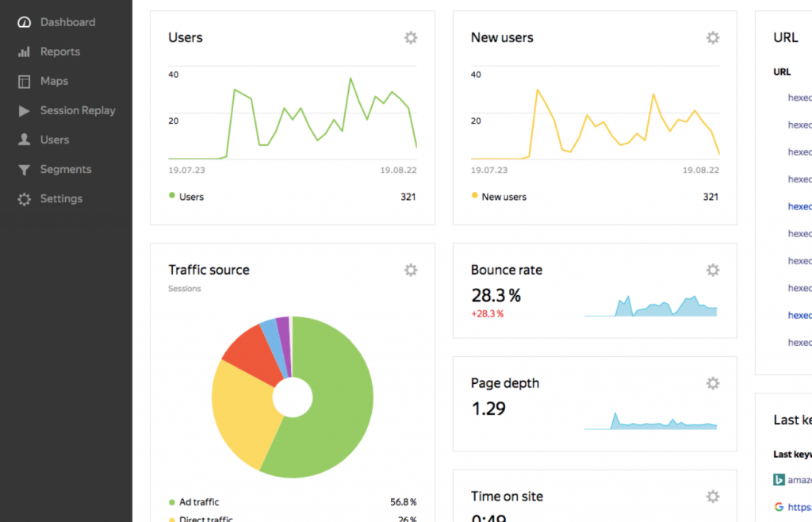Click the Reports bar chart icon
Image resolution: width=812 pixels, height=522 pixels.
25,52
